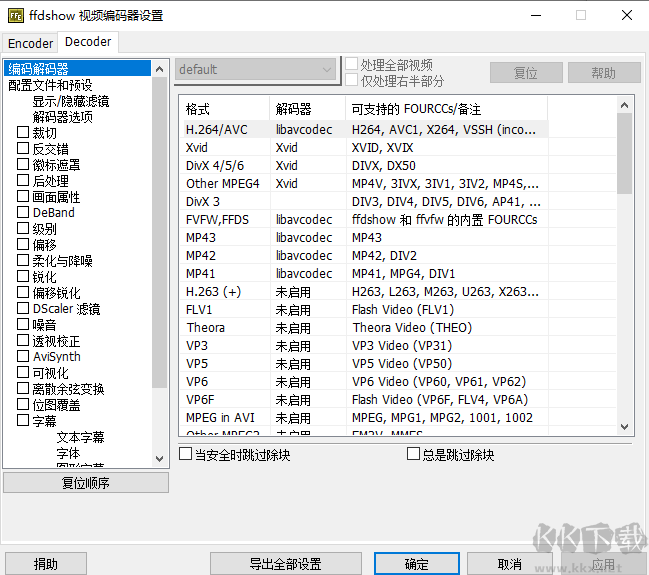Click the ffdshow app icon in title bar
Screen dimensions: 649x575
[x=16, y=15]
